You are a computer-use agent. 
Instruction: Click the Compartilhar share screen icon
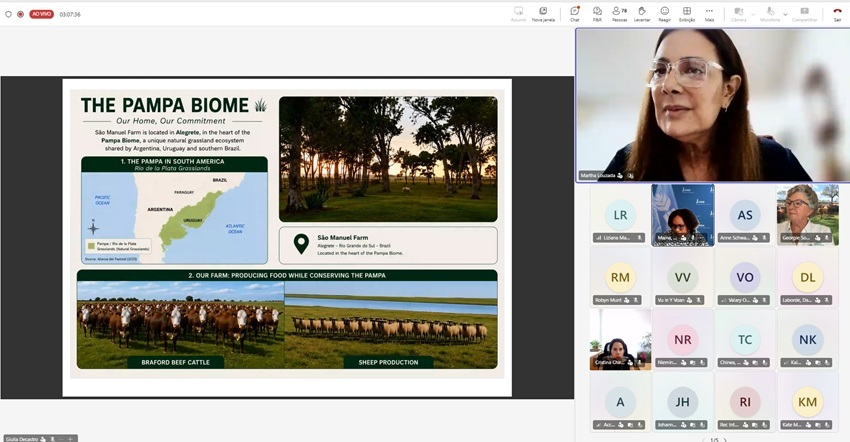tap(804, 14)
